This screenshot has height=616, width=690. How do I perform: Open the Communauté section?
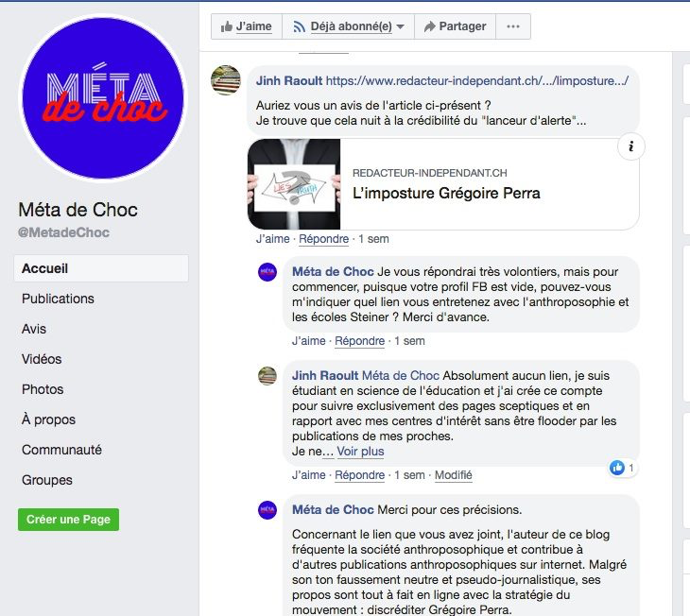(x=61, y=450)
